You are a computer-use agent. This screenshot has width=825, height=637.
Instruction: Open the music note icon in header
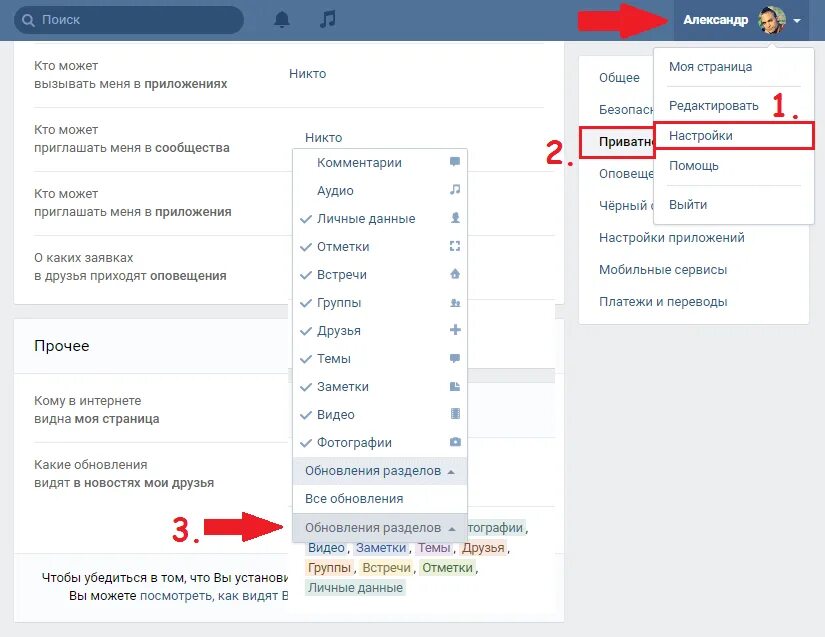click(327, 19)
